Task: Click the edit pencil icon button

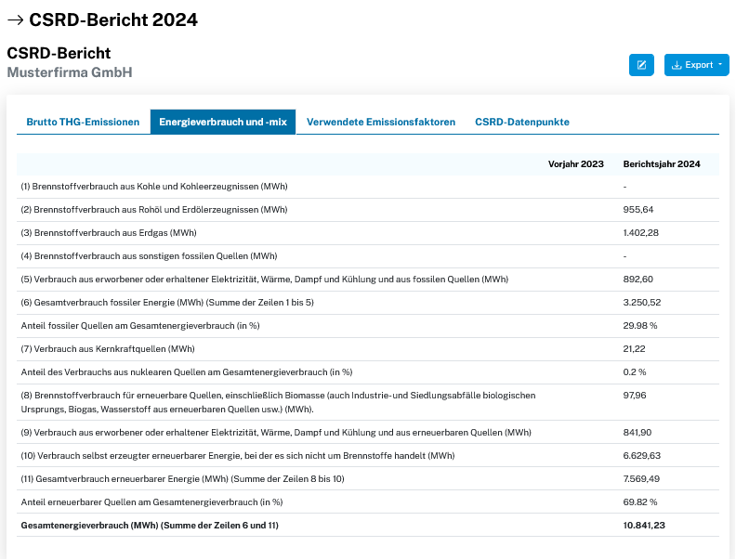Action: click(641, 65)
